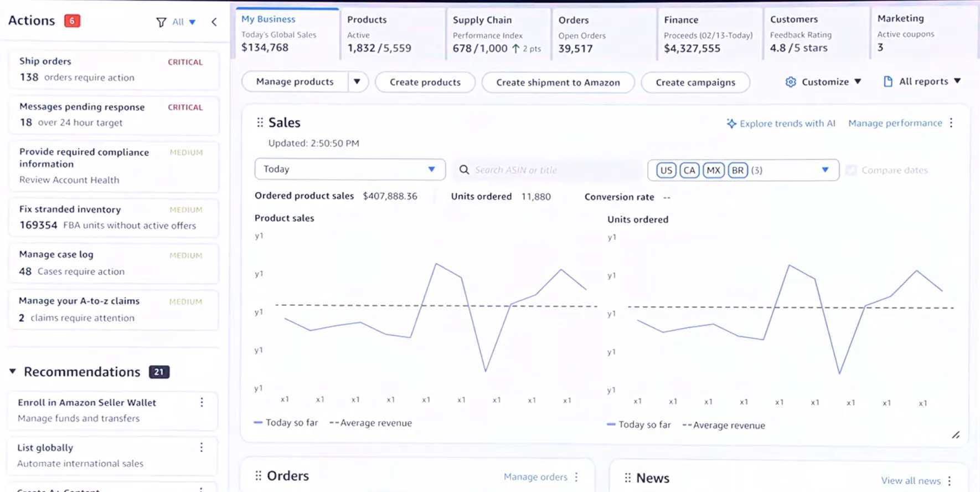Screen dimensions: 980x492
Task: Open the View all news link
Action: click(x=911, y=480)
